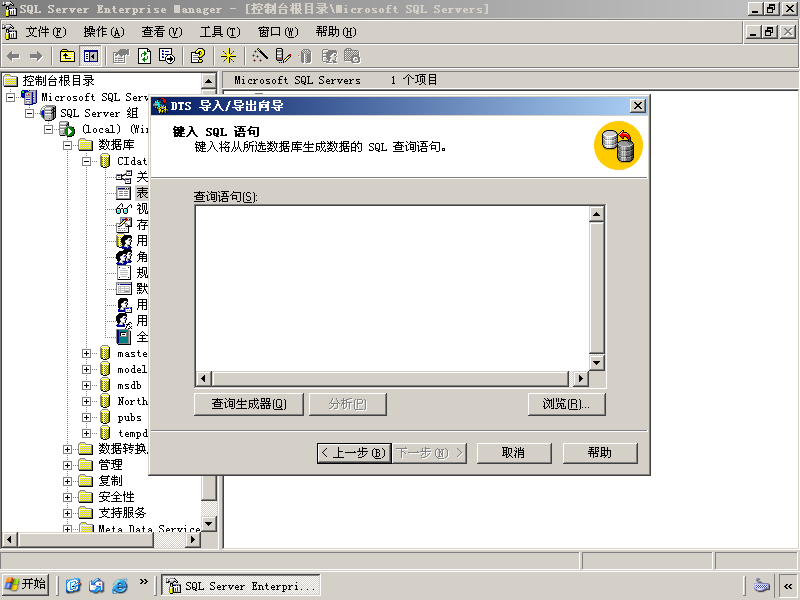Click the Microsoft SQL Servers column header
This screenshot has height=600, width=800.
pyautogui.click(x=297, y=80)
